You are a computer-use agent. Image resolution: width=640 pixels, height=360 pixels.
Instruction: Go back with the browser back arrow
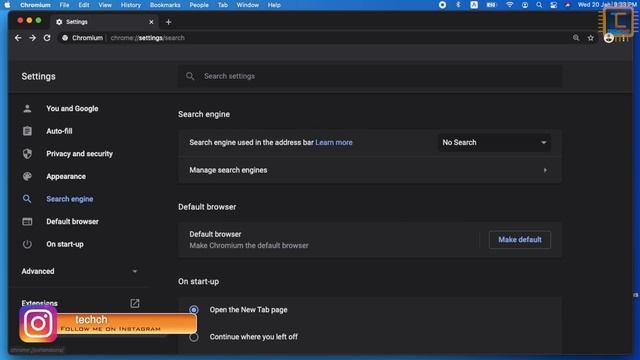click(x=18, y=38)
